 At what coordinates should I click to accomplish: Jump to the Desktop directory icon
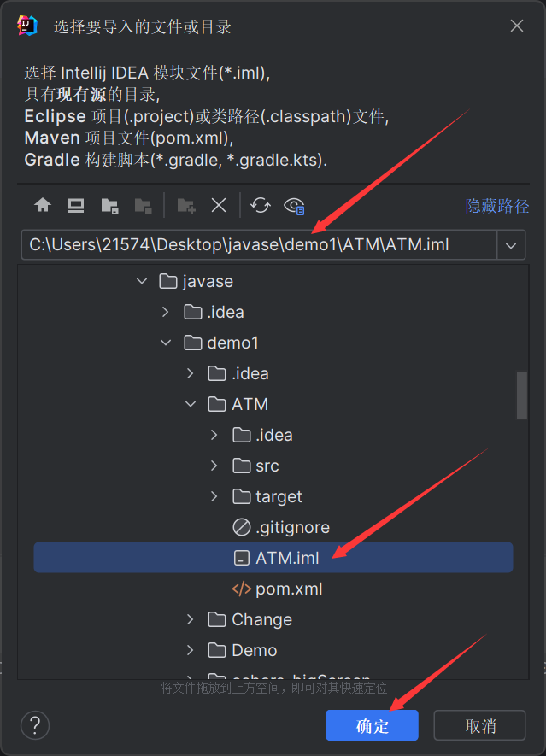(76, 205)
